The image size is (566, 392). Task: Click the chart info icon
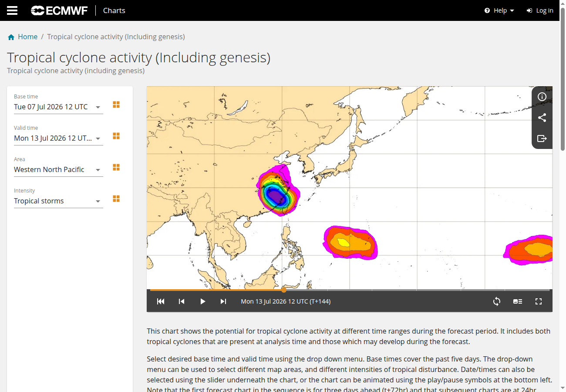[542, 97]
